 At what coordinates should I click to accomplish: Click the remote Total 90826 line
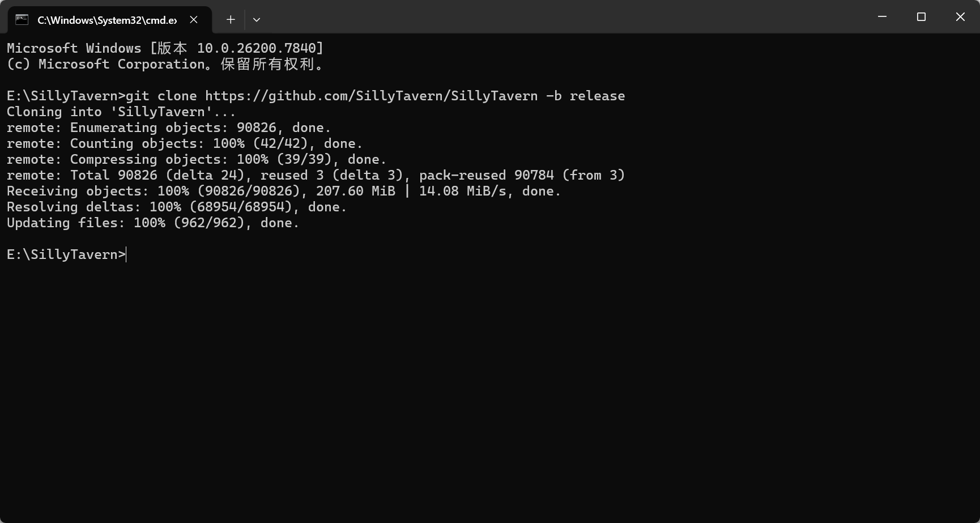tap(314, 175)
